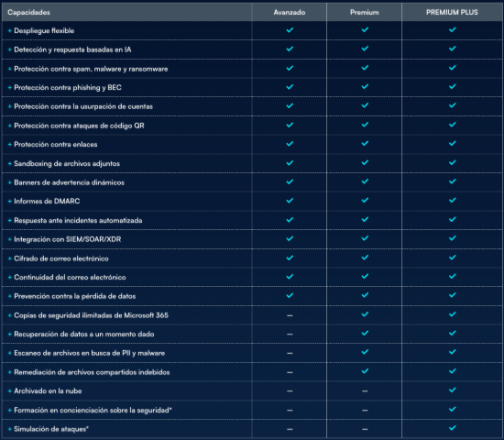Expand the Despliegue flexible row
504x440 pixels.
[x=10, y=31]
